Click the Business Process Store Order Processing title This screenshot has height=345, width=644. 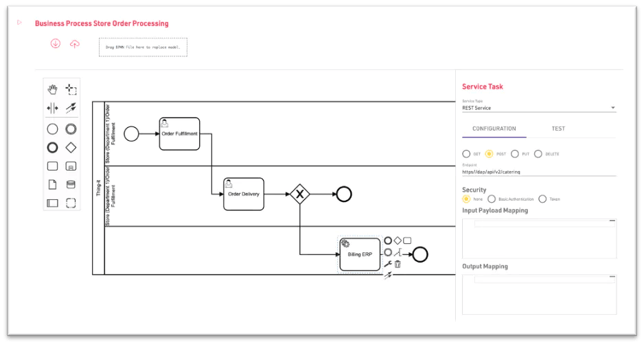[102, 23]
